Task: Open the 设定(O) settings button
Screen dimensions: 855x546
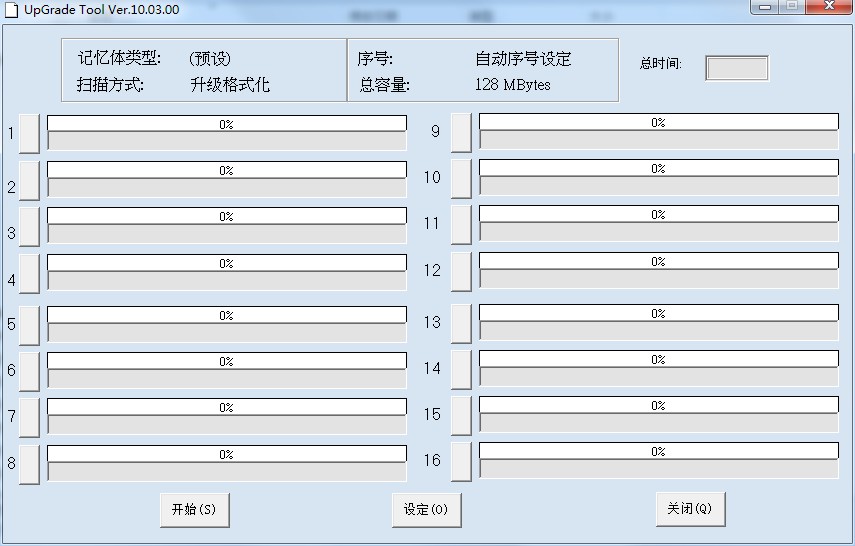Action: coord(425,509)
